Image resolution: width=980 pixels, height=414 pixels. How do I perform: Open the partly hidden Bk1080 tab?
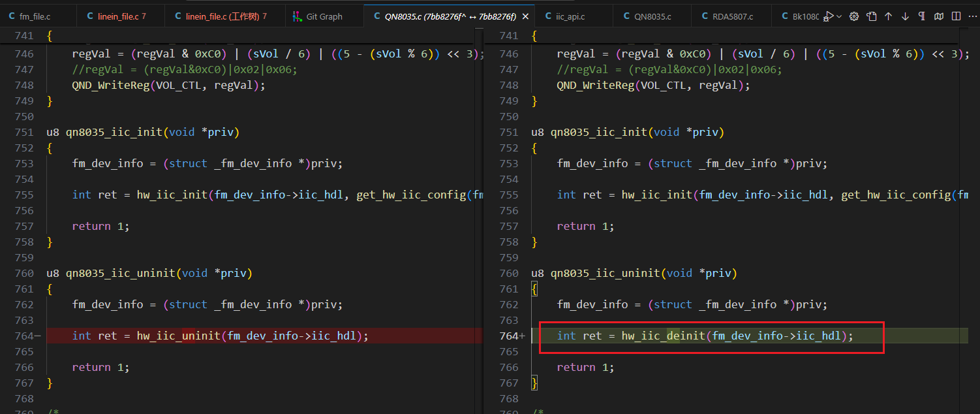(796, 16)
